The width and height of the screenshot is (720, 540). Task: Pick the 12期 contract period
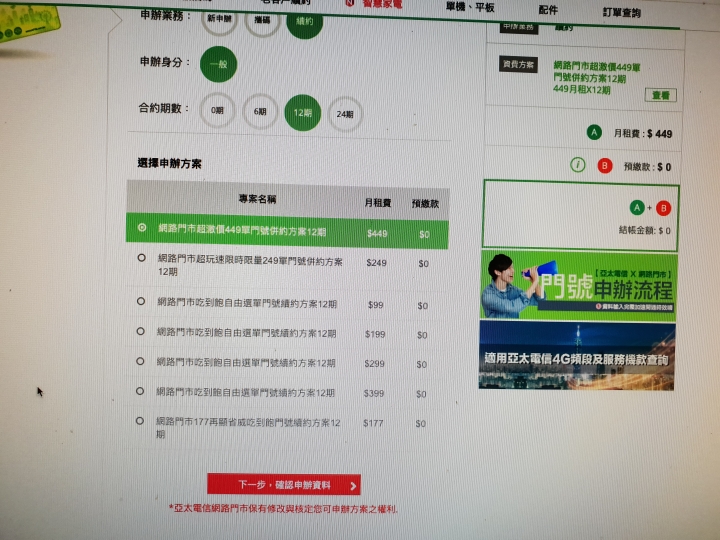(x=303, y=113)
